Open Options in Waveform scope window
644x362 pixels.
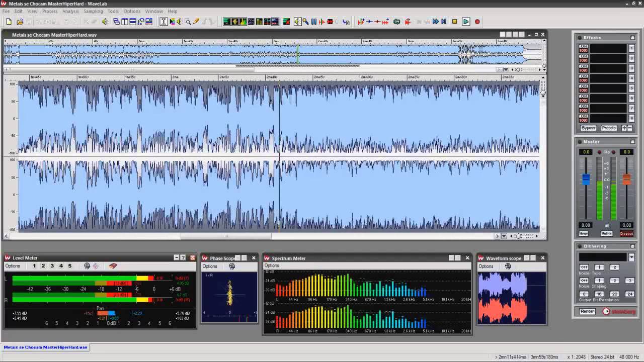tap(486, 266)
